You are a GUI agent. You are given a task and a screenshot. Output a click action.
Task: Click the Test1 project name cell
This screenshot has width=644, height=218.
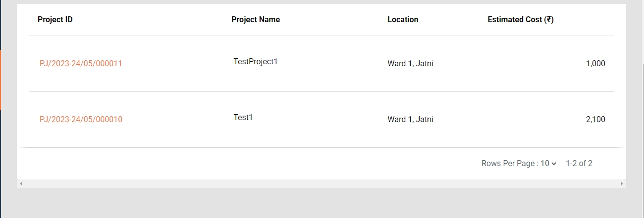(243, 118)
